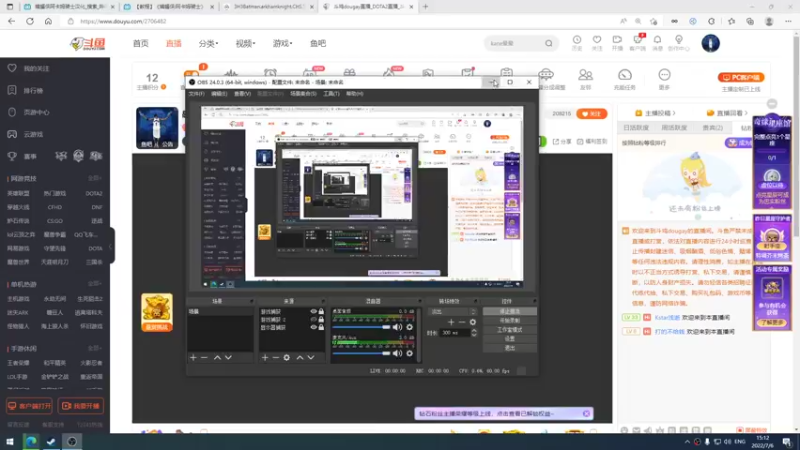
Task: Toggle lock on third OBS source
Action: [x=321, y=327]
